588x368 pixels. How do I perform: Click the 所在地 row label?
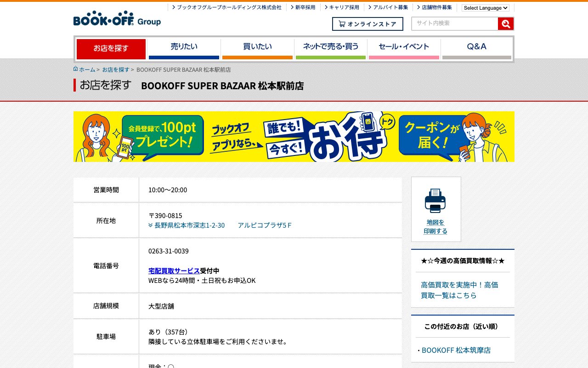[x=106, y=221]
